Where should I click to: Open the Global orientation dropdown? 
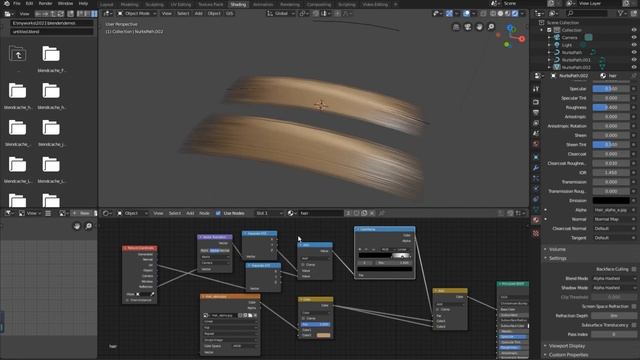tap(281, 13)
